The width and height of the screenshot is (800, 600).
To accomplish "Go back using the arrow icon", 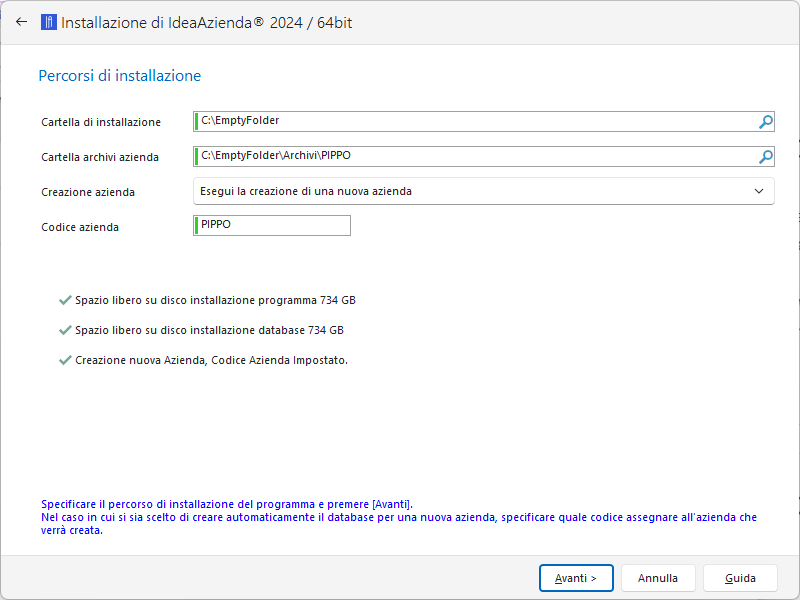I will tap(21, 22).
